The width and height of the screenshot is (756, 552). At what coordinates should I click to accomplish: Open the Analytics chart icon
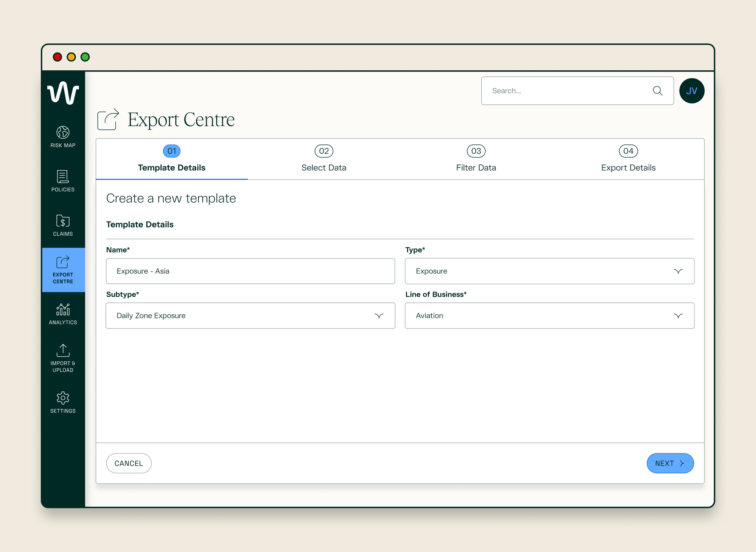63,309
